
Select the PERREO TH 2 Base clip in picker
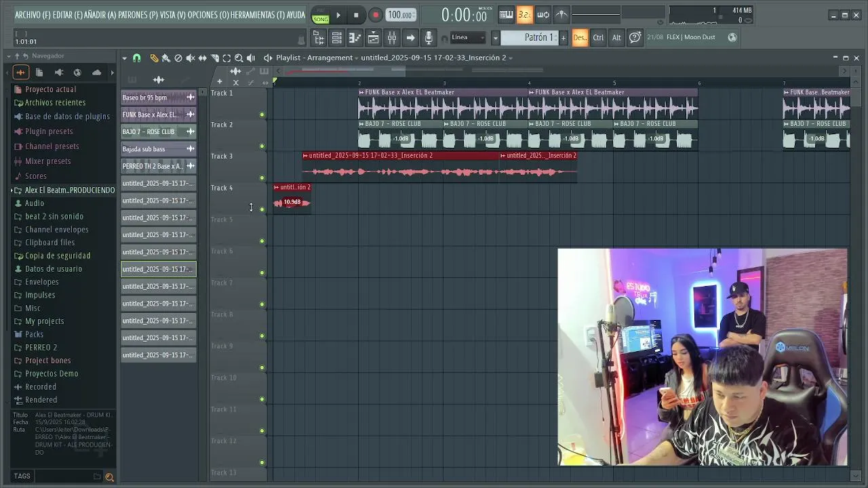point(159,166)
